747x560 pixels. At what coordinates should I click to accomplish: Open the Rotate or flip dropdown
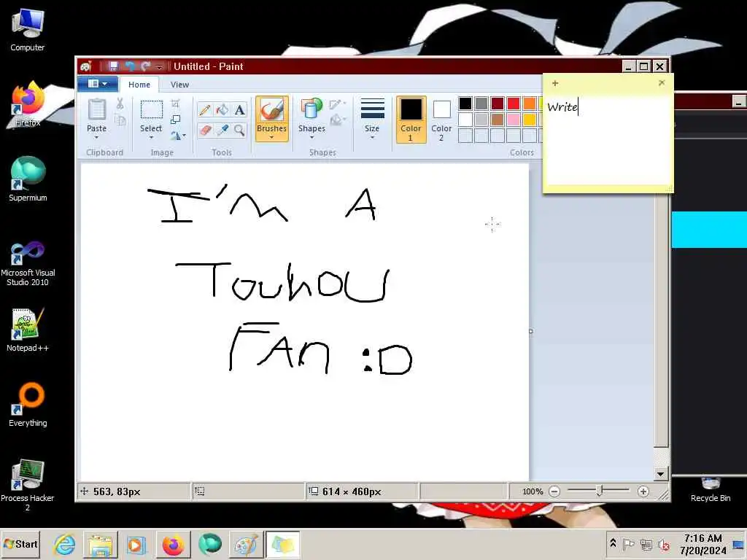[x=178, y=136]
